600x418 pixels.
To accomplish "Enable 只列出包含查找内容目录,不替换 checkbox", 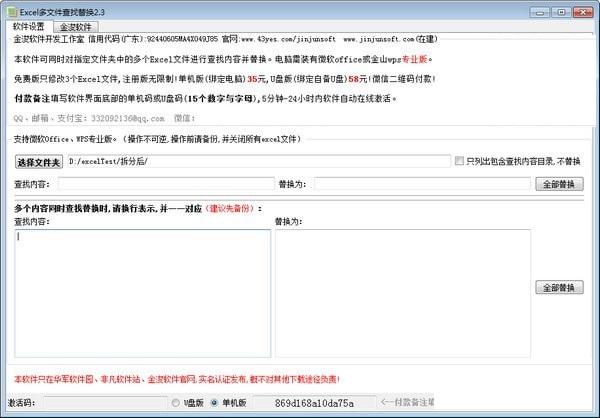I will click(459, 161).
